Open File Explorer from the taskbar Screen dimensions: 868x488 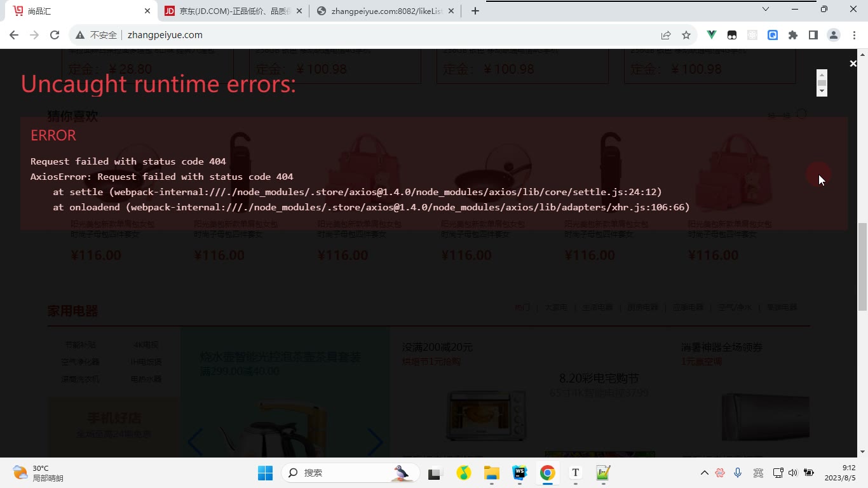492,473
